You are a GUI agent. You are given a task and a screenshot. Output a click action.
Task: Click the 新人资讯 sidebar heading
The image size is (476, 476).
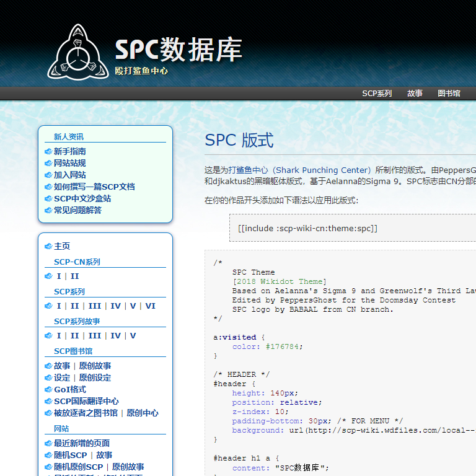[69, 137]
